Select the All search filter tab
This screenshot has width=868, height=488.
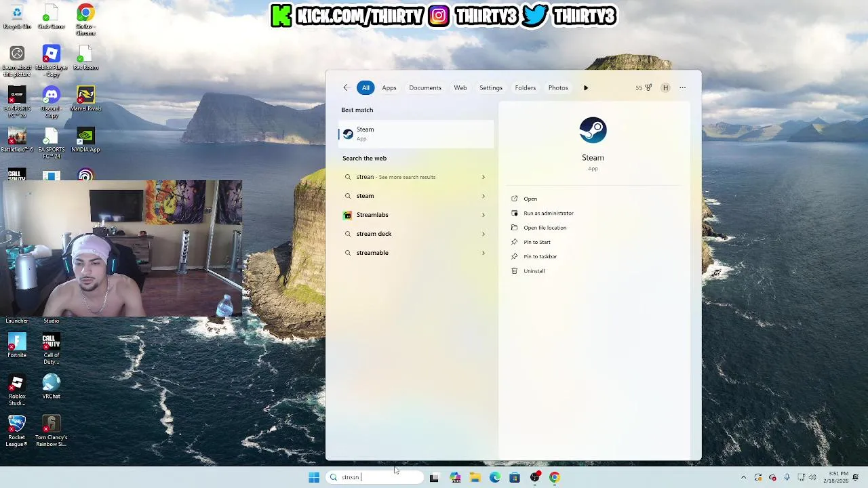[366, 87]
